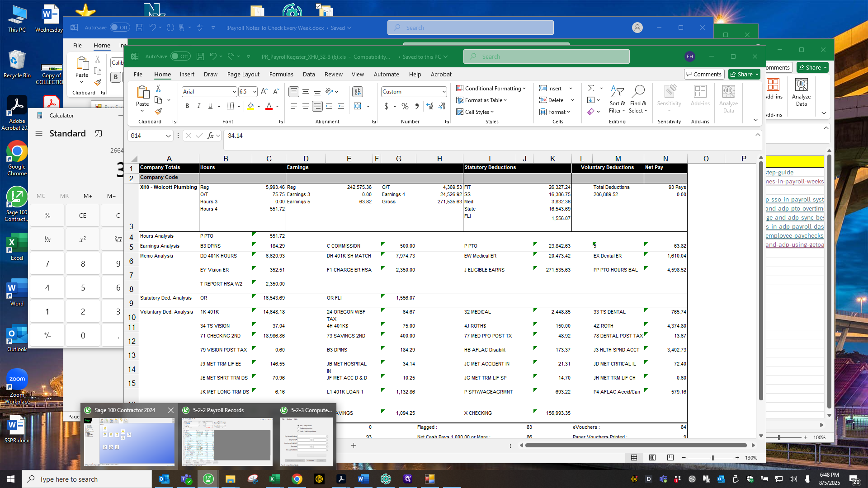Switch to Page Layout view in status bar
The image size is (868, 488).
coord(652,458)
